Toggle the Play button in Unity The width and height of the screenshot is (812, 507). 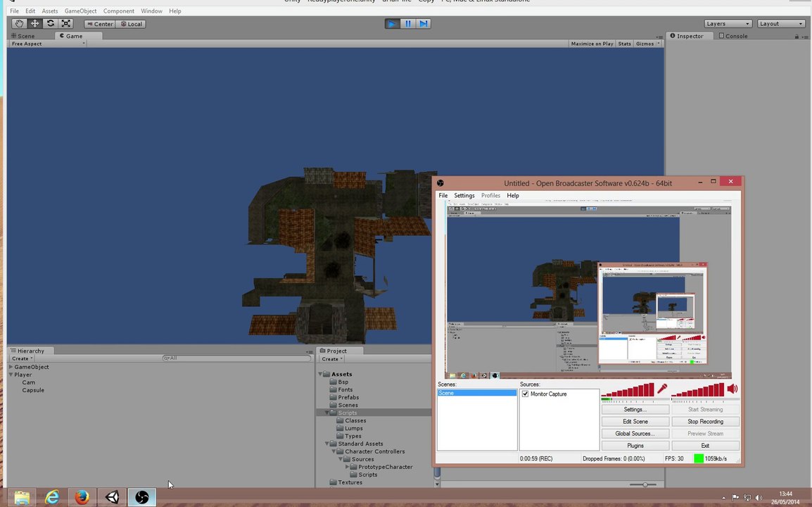pos(392,23)
